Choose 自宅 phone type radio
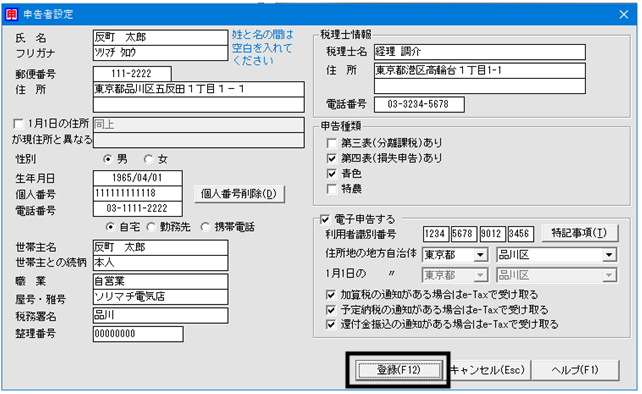The width and height of the screenshot is (642, 394). (110, 226)
